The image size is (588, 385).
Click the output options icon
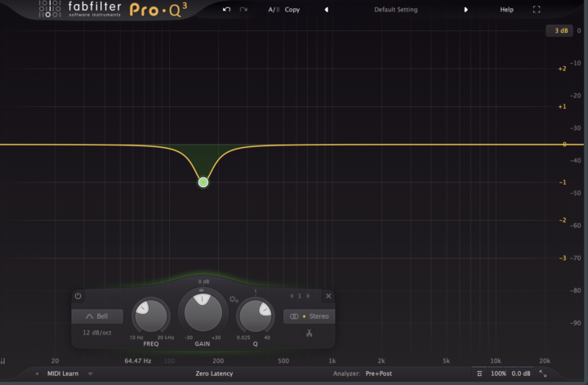coord(479,374)
